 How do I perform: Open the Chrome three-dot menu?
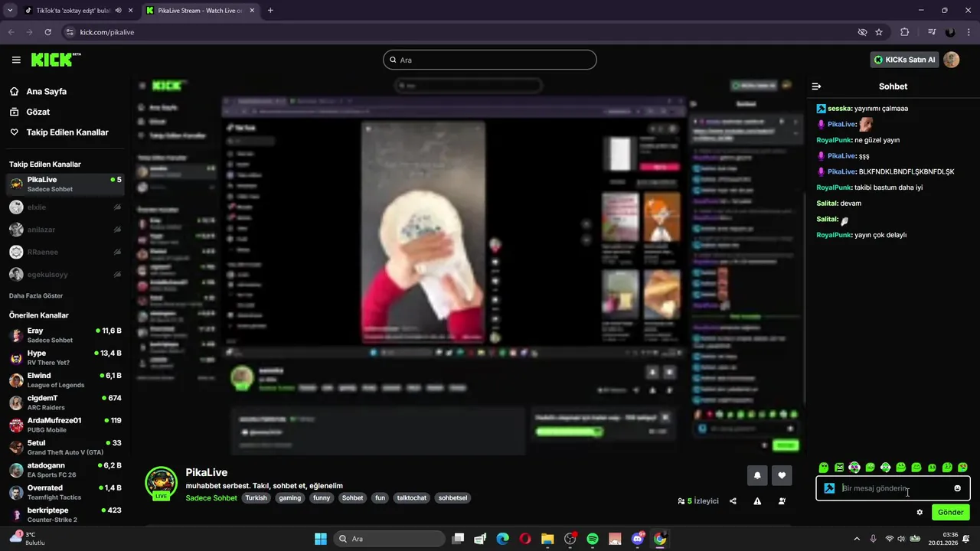pos(968,32)
